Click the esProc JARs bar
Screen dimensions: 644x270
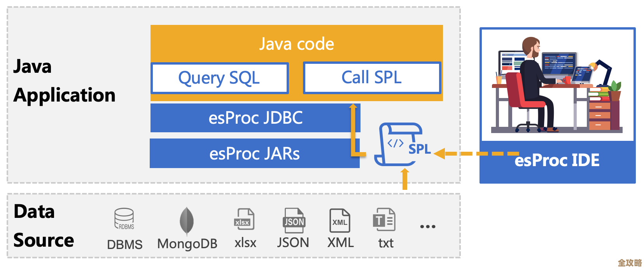(254, 154)
